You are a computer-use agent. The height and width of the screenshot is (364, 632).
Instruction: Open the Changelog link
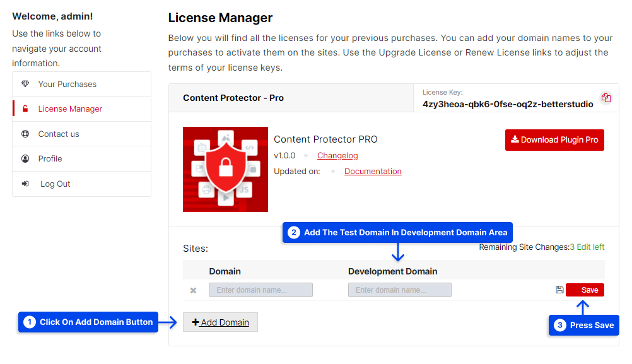tap(337, 156)
